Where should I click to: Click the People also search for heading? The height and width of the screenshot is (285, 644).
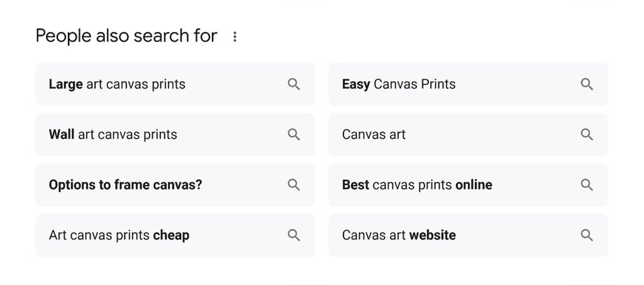coord(126,36)
